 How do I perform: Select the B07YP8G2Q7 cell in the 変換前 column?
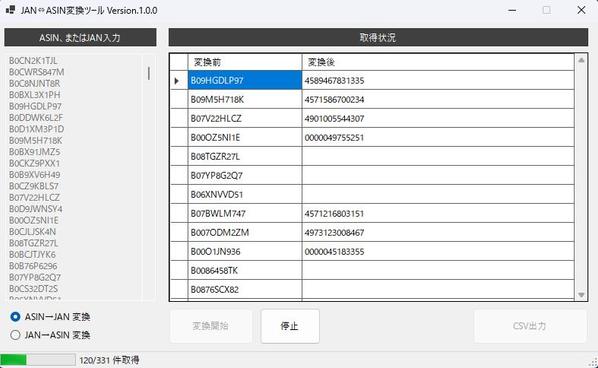click(245, 175)
